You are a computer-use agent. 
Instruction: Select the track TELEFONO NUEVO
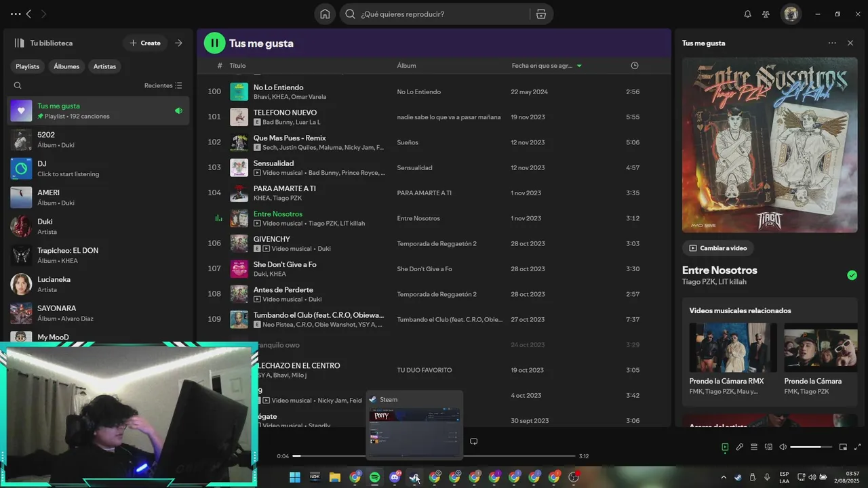tap(285, 113)
